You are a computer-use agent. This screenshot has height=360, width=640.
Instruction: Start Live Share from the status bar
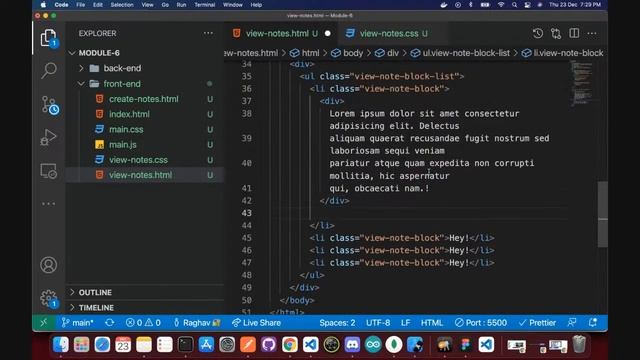[x=256, y=323]
